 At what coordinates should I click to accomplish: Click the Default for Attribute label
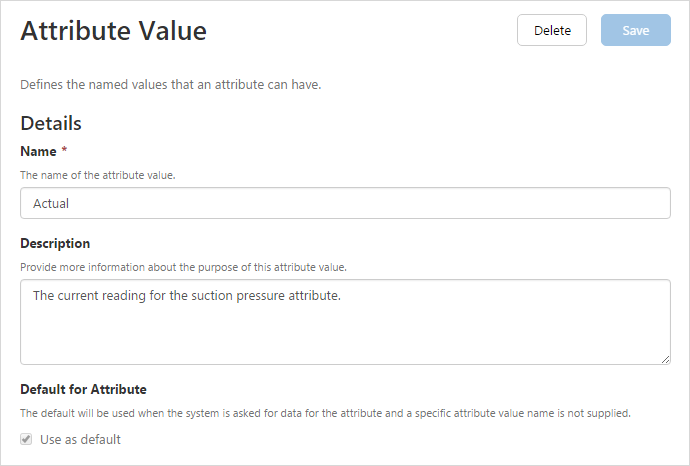tap(84, 389)
